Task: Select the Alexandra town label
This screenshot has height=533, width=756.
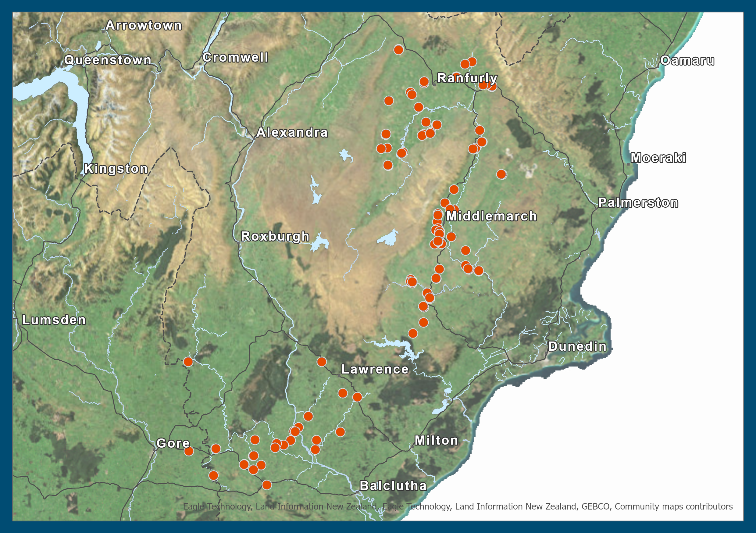Action: click(x=292, y=132)
